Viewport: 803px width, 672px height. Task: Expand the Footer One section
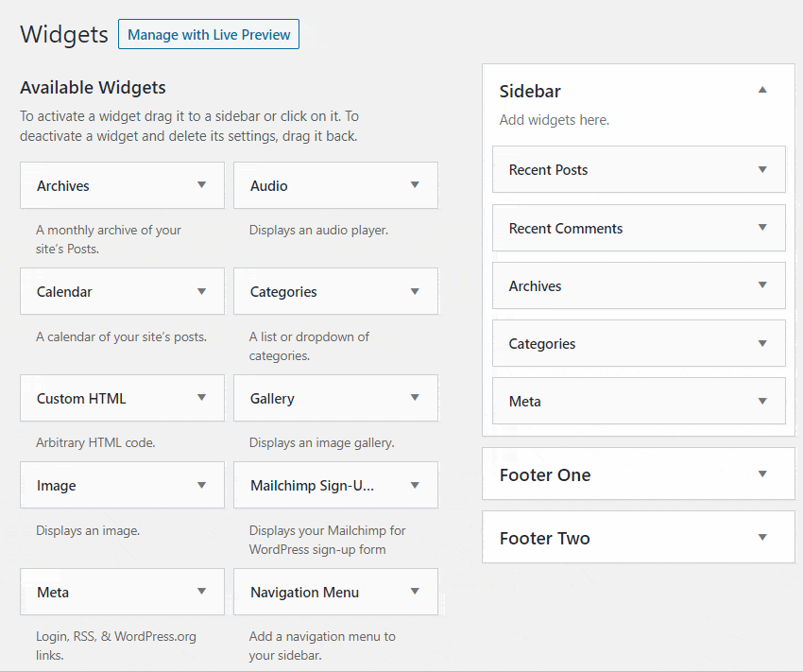pyautogui.click(x=762, y=474)
